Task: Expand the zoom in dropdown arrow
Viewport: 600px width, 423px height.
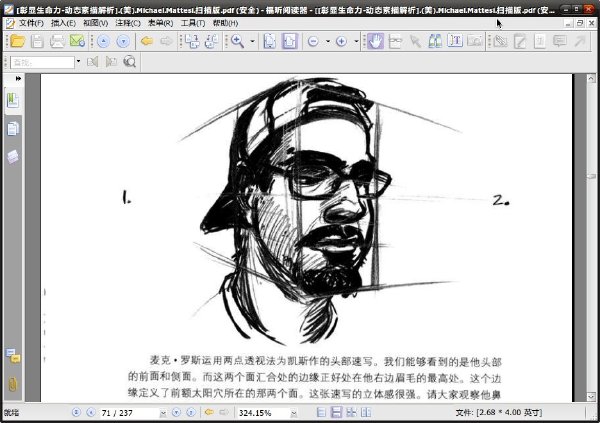Action: point(356,41)
